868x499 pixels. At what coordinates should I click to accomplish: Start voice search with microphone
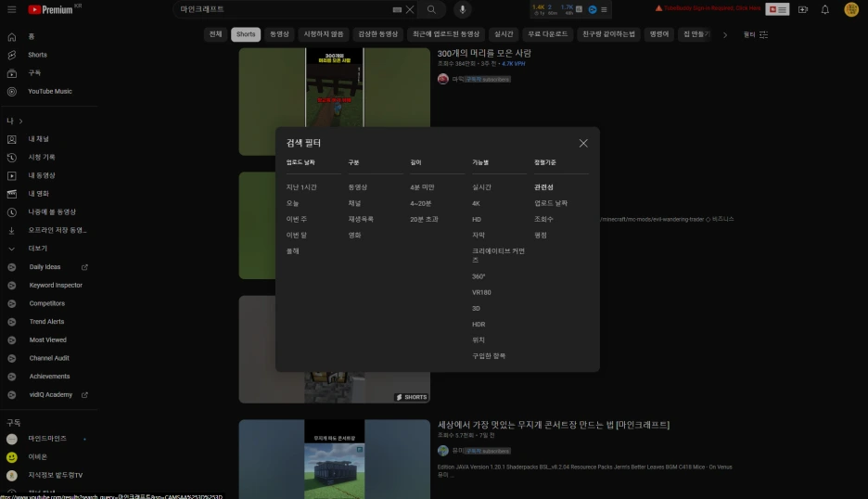462,9
